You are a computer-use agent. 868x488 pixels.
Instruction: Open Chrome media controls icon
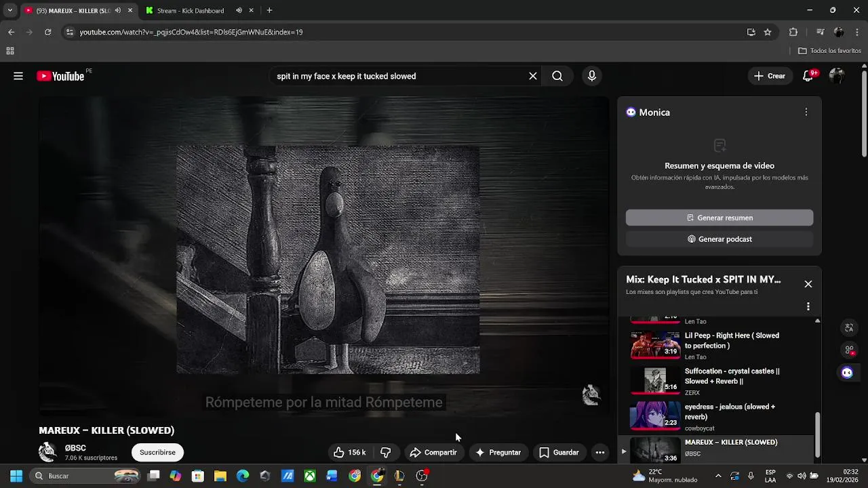click(821, 32)
